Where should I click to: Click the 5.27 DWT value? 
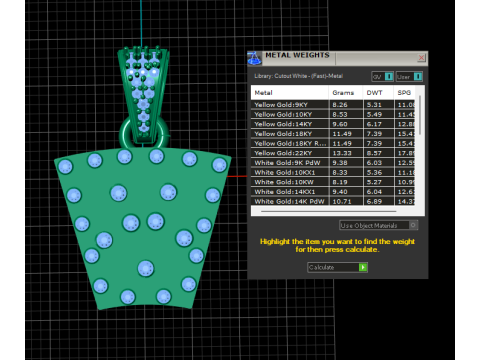click(374, 182)
